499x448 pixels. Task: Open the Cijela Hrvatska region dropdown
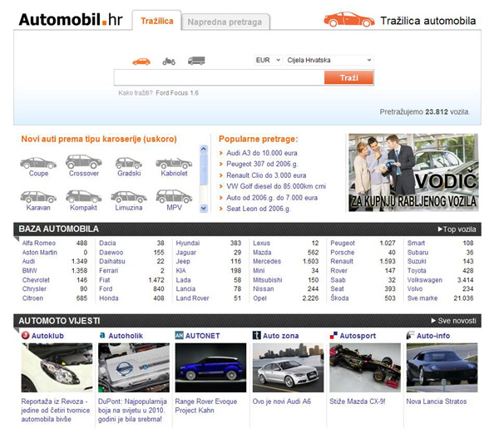(329, 60)
